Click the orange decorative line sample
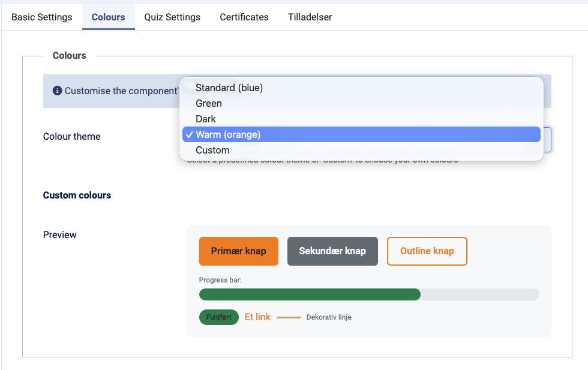588x370 pixels. pyautogui.click(x=289, y=317)
